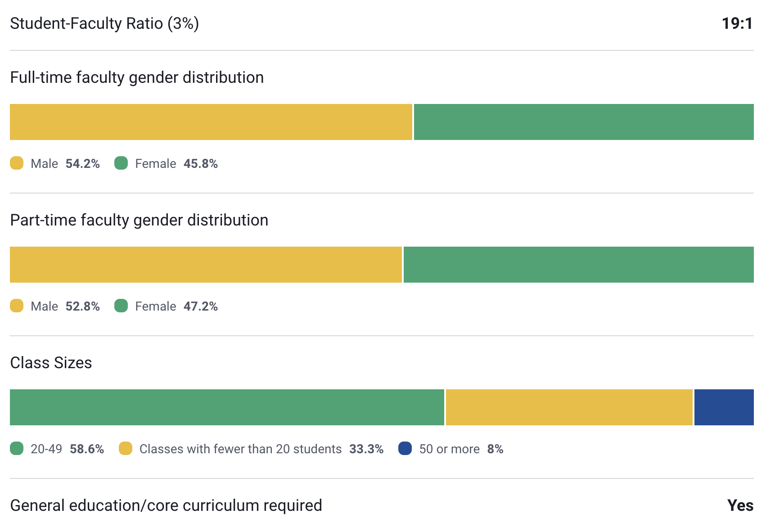775x532 pixels.
Task: Click the Full-time faculty gender distribution heading
Action: tap(137, 77)
